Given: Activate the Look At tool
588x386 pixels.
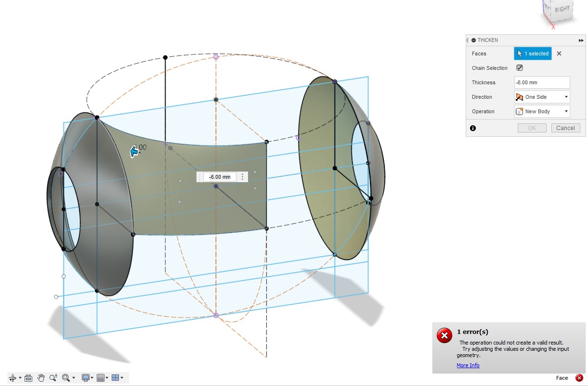Looking at the screenshot, I should tap(28, 378).
